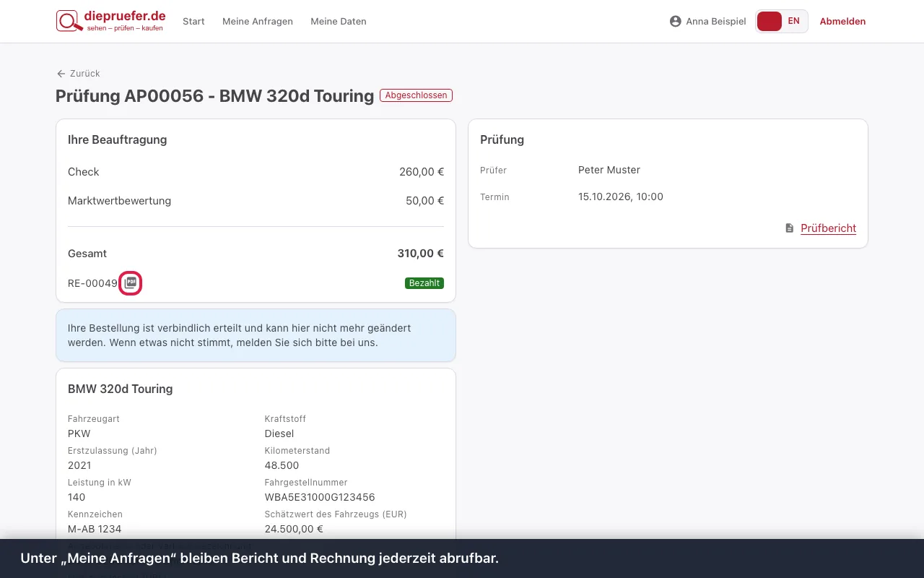Download the invoice PDF next to RE-00049
This screenshot has height=578, width=924.
[x=130, y=283]
